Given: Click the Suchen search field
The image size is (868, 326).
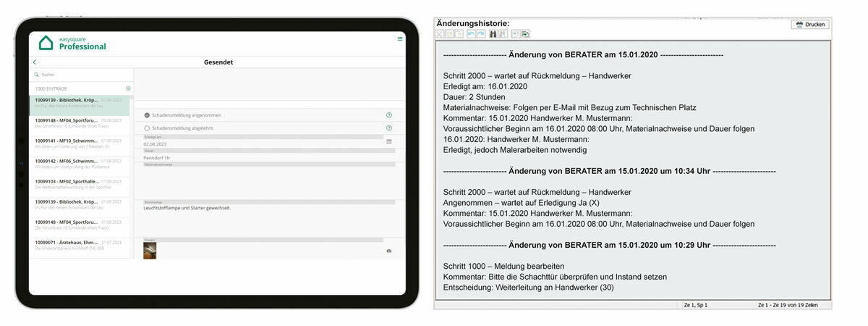Looking at the screenshot, I should [x=80, y=74].
